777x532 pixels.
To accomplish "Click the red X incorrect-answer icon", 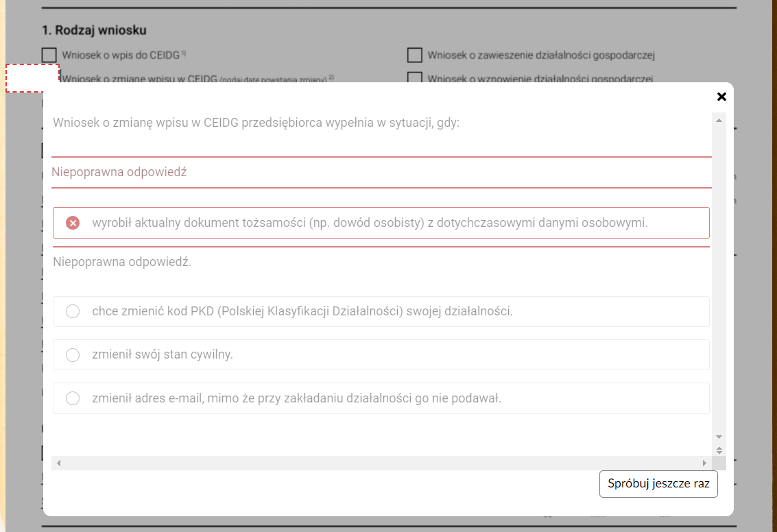I will [x=73, y=223].
